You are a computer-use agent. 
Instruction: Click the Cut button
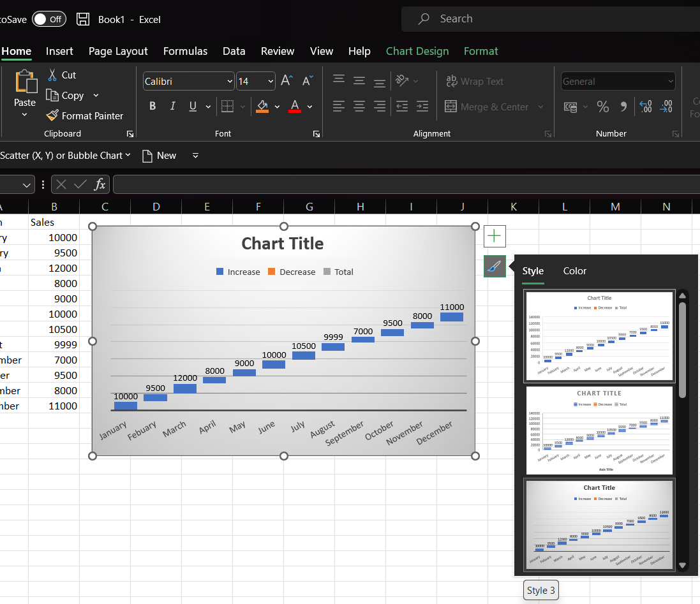tap(61, 75)
